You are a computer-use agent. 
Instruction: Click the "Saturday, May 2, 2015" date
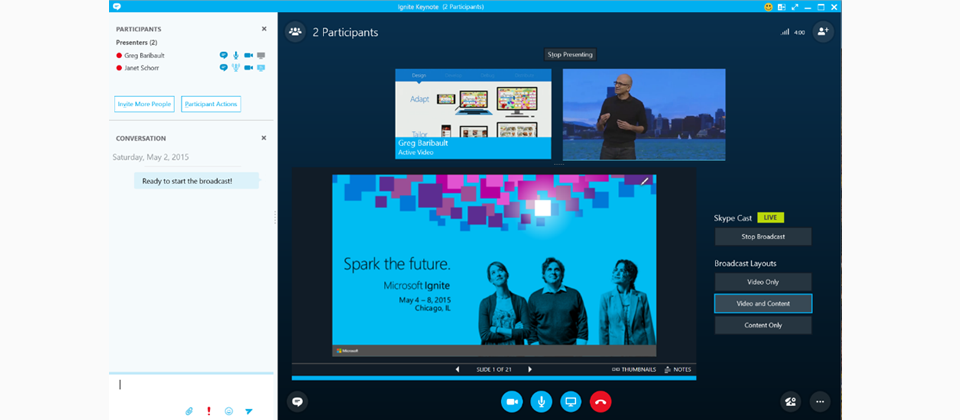click(x=151, y=157)
